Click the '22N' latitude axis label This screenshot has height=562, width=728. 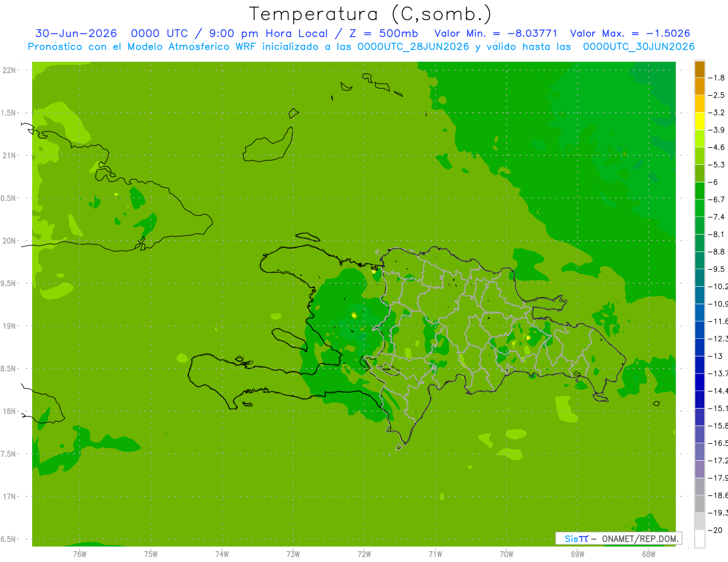pos(10,70)
